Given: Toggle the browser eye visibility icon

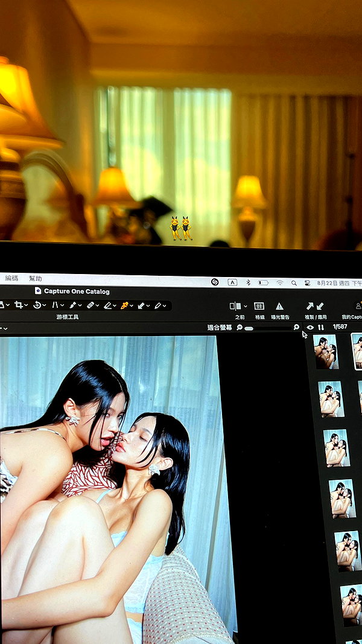Looking at the screenshot, I should pos(310,327).
